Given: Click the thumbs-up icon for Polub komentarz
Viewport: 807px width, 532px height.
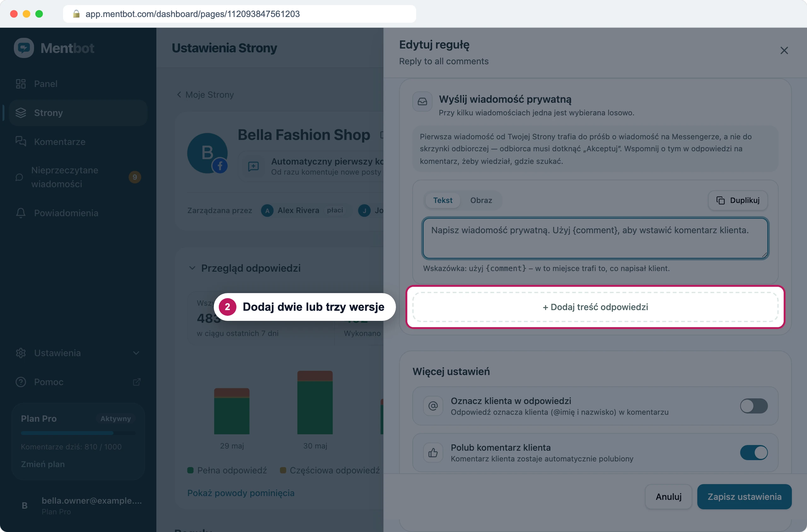Looking at the screenshot, I should (x=433, y=452).
